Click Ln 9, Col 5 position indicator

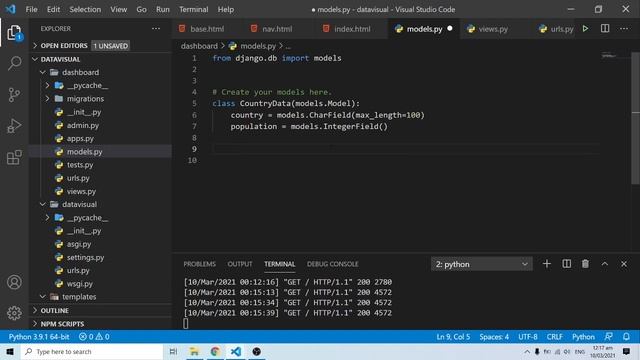453,337
